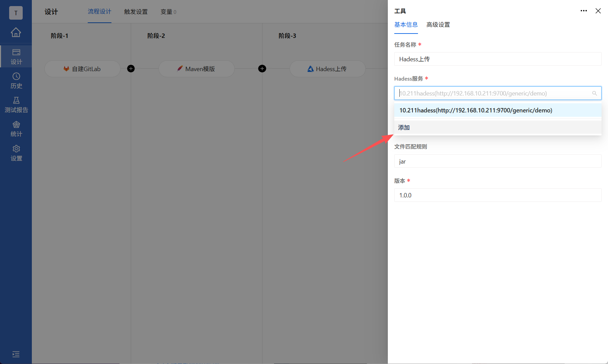
Task: Switch to 变量 tab
Action: tap(168, 12)
